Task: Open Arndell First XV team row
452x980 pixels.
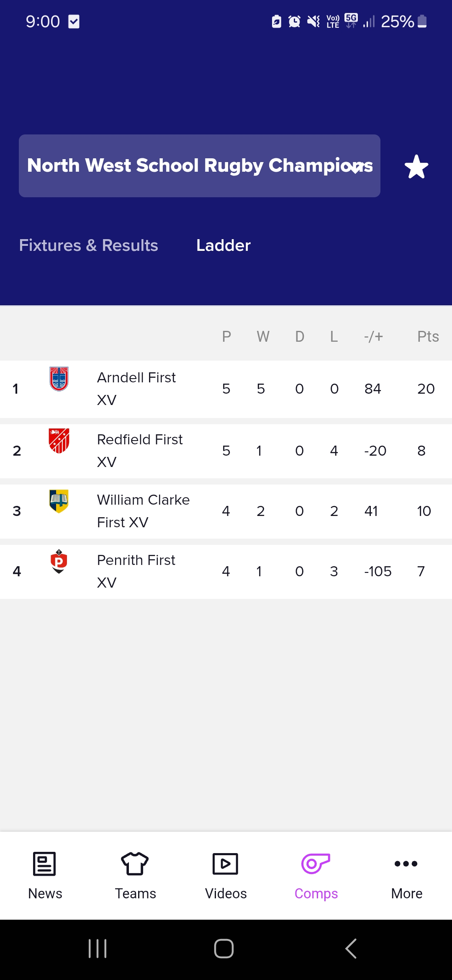Action: tap(226, 389)
